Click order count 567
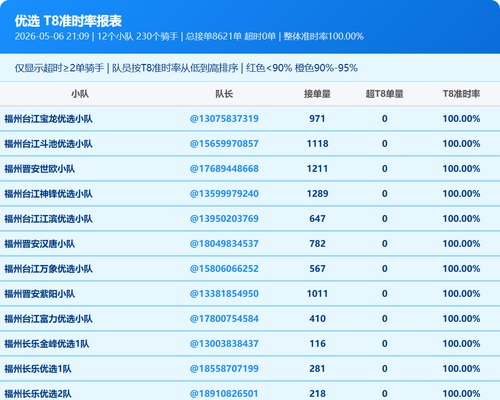Viewport: 500px width, 400px height. pyautogui.click(x=317, y=269)
